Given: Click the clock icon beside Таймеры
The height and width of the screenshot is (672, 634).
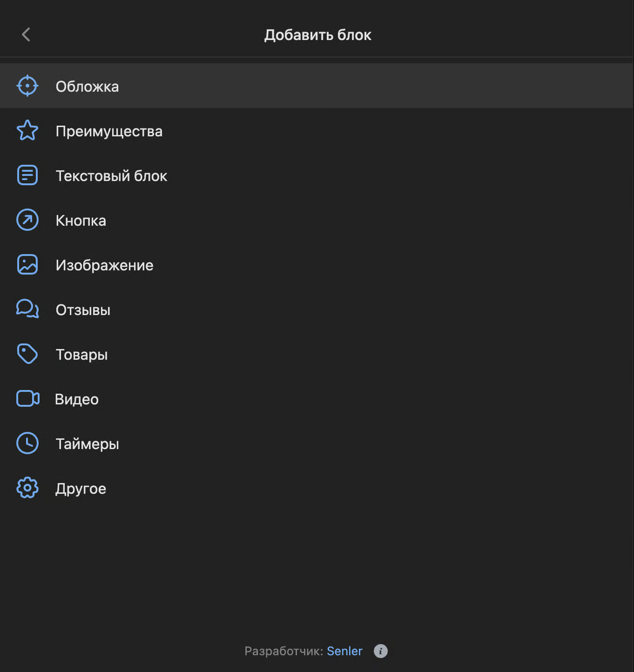Looking at the screenshot, I should [27, 444].
